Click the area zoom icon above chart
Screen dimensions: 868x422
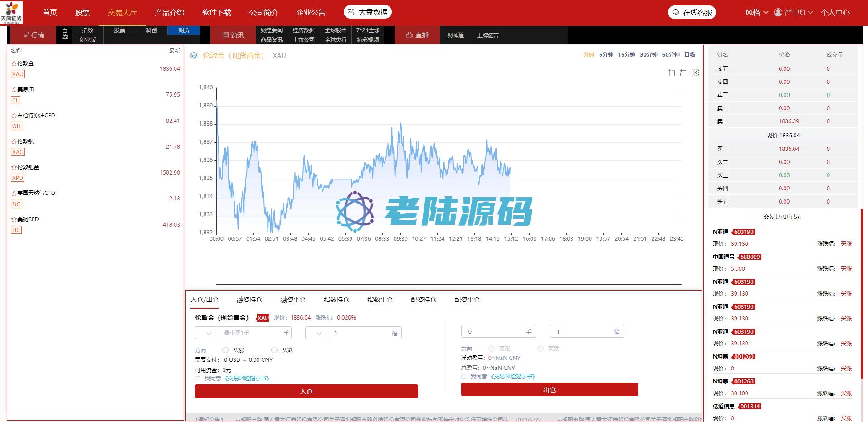pos(671,73)
